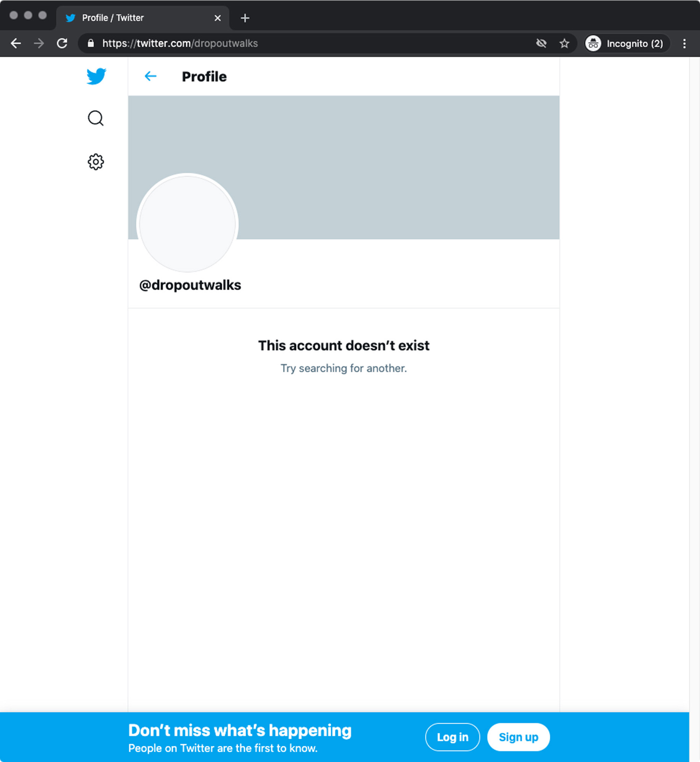This screenshot has height=762, width=700.
Task: Bookmark this page with the star icon
Action: [x=564, y=43]
